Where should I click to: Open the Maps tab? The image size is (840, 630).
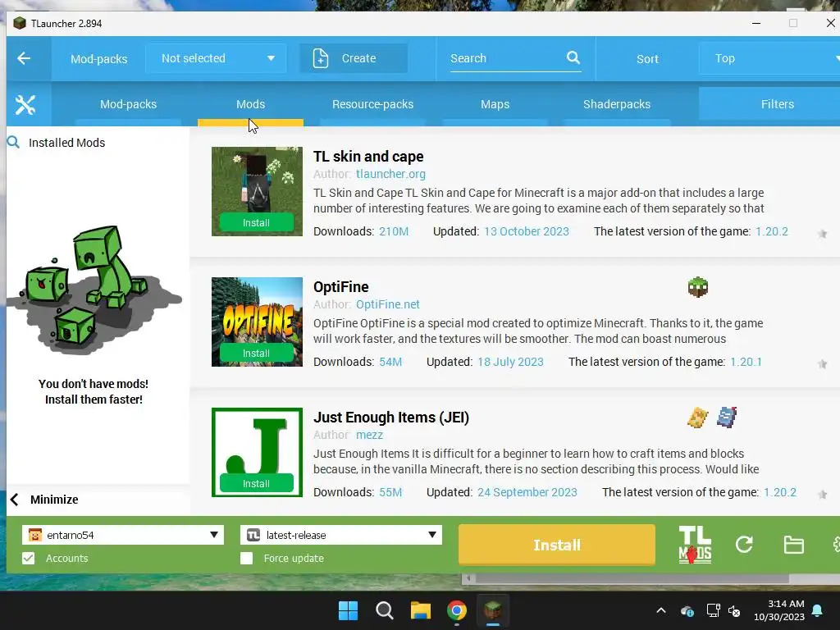coord(495,104)
